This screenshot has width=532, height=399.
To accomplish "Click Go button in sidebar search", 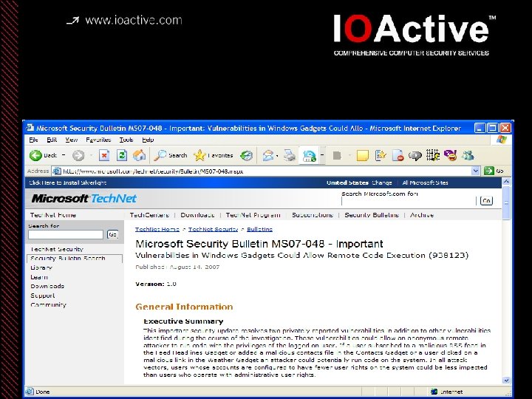I will (112, 234).
